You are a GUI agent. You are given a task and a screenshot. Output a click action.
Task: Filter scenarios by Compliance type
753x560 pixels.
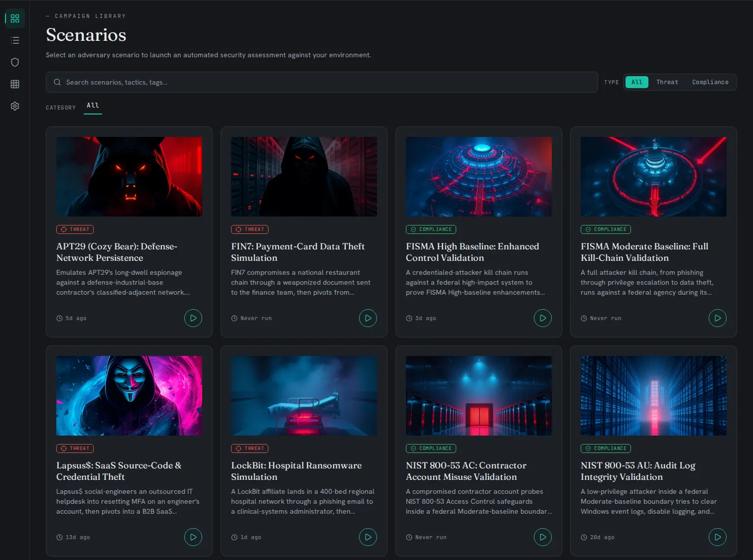[x=710, y=82]
